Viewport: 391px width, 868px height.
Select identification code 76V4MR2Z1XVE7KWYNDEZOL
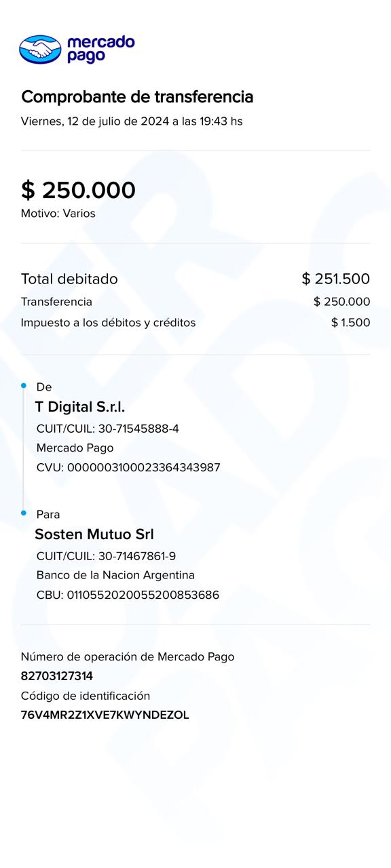click(105, 715)
